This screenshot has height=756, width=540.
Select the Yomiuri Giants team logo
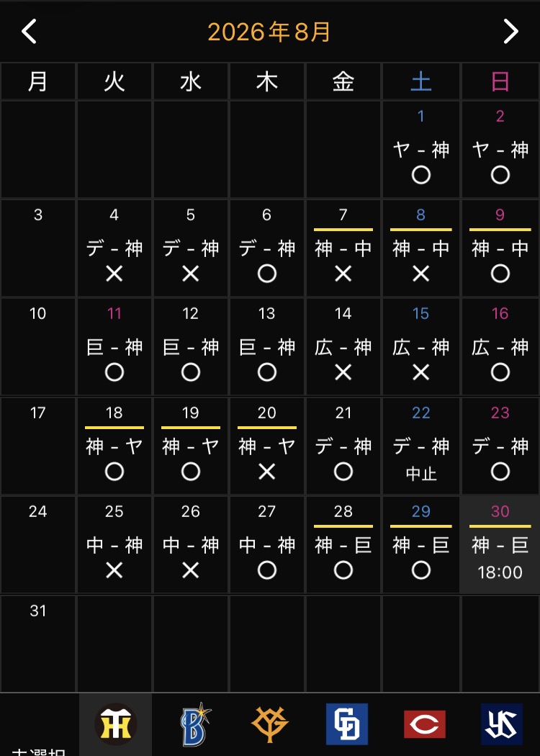point(270,724)
